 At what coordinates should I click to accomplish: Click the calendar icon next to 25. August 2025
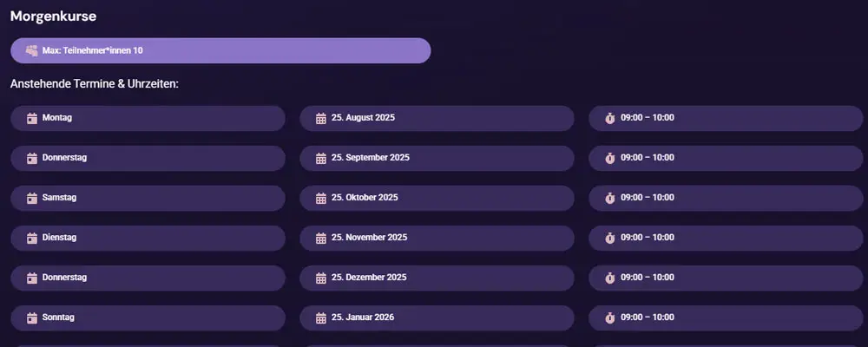[321, 118]
